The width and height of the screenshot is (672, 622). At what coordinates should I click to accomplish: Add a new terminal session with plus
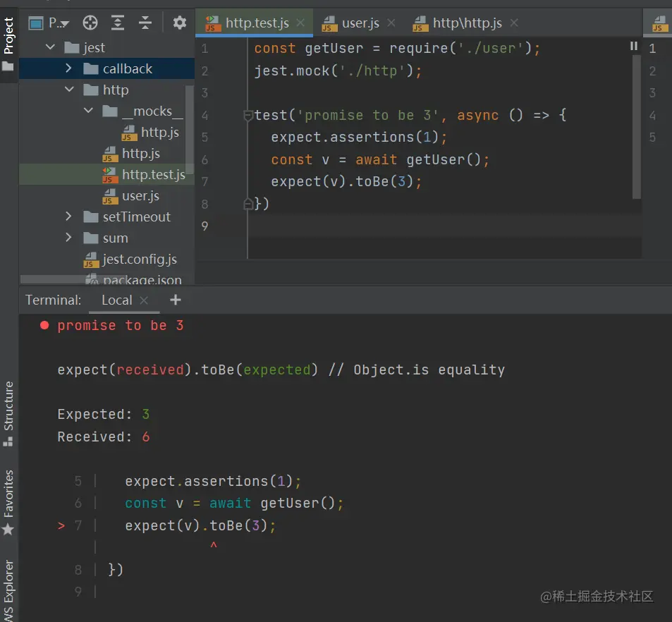[176, 300]
